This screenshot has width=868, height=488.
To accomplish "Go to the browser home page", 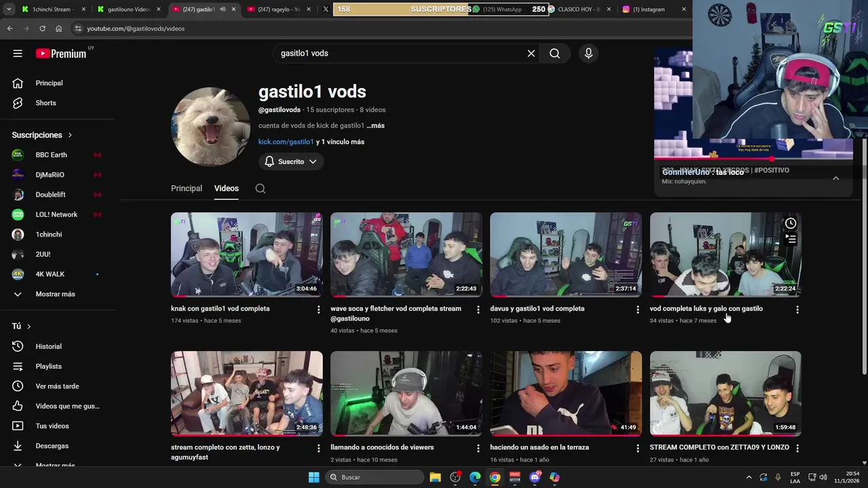I will click(58, 28).
